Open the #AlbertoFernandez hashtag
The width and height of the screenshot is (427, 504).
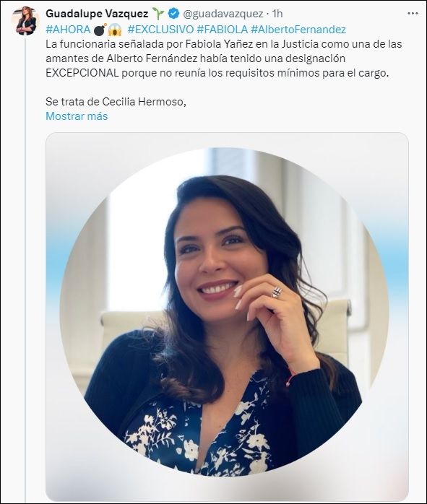[x=298, y=30]
